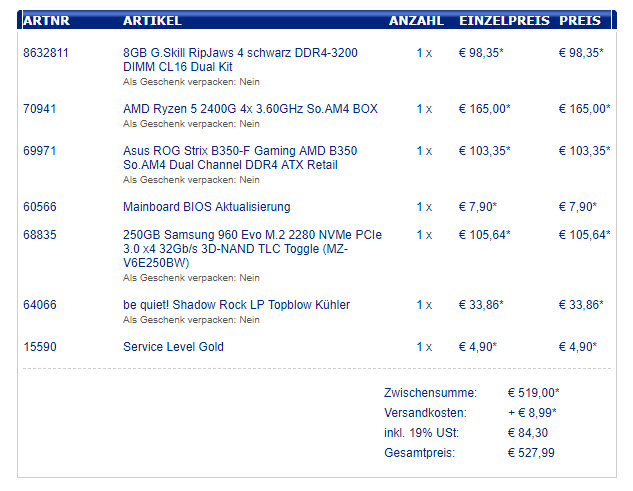This screenshot has height=491, width=633.
Task: Click article number 70941
Action: tap(40, 109)
